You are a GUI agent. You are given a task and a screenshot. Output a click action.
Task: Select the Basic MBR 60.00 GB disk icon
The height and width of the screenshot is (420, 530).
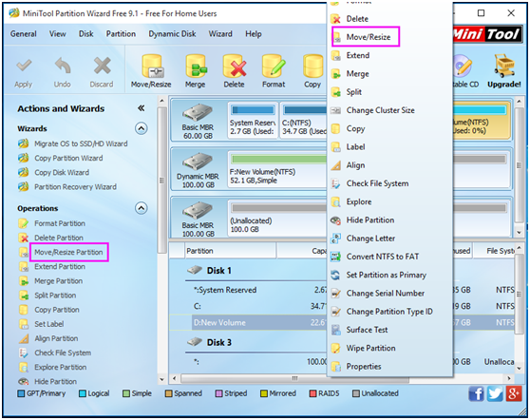pyautogui.click(x=198, y=113)
